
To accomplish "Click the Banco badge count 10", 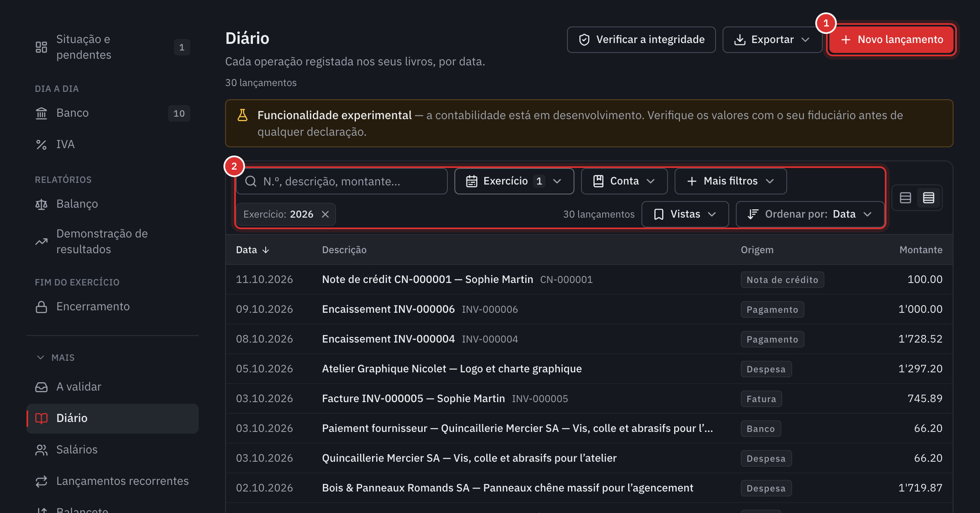I will coord(179,113).
